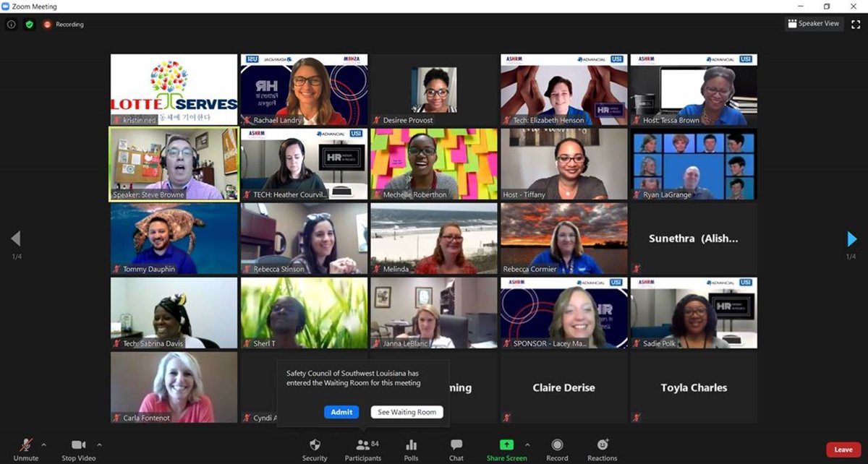The width and height of the screenshot is (868, 464).
Task: Switch to Speaker View
Action: 814,24
